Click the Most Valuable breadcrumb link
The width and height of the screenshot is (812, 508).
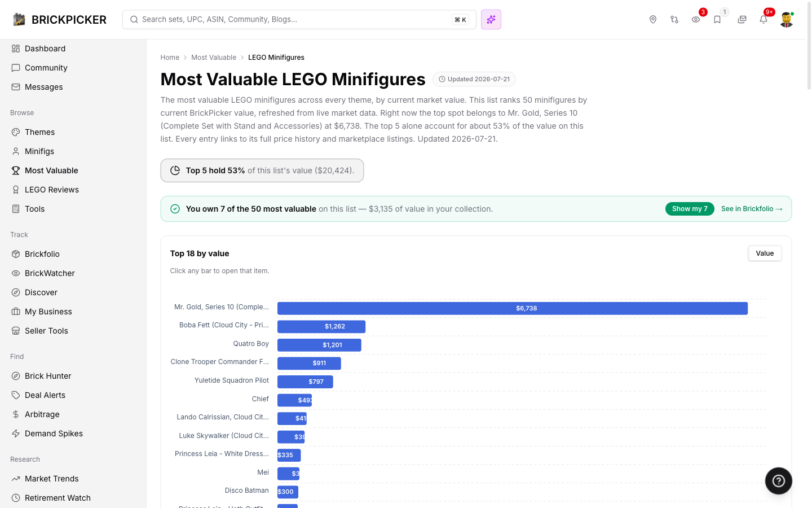[214, 58]
